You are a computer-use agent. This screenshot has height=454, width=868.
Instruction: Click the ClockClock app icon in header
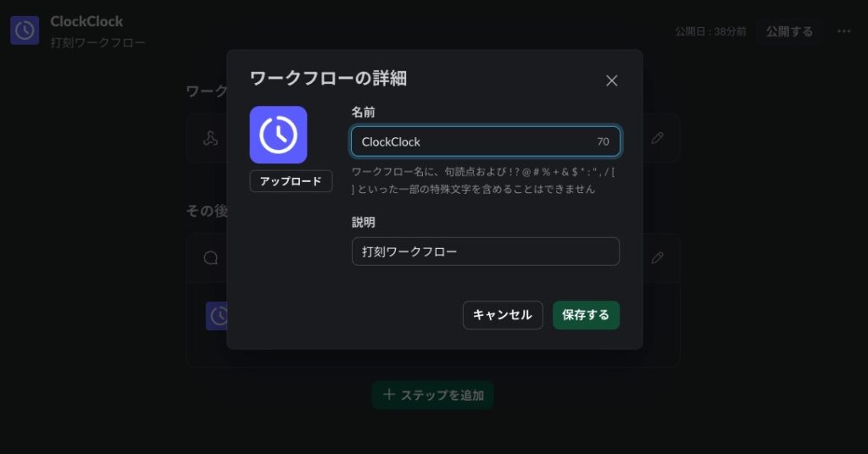click(x=25, y=30)
